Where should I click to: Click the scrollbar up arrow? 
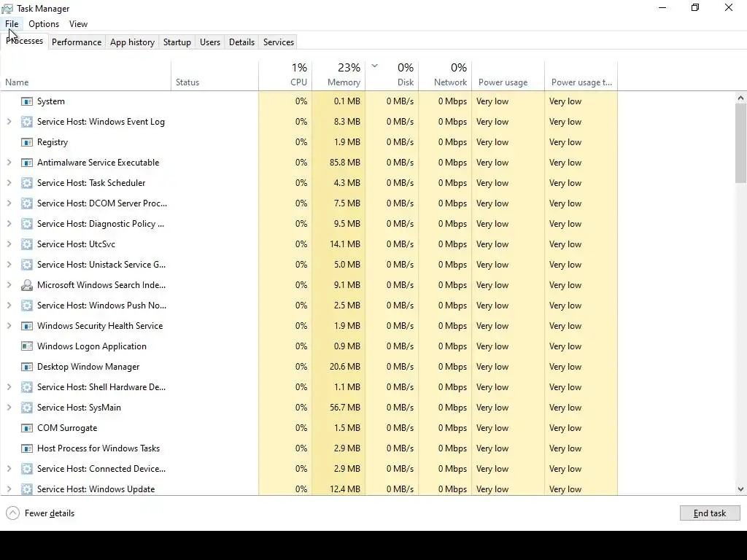740,98
